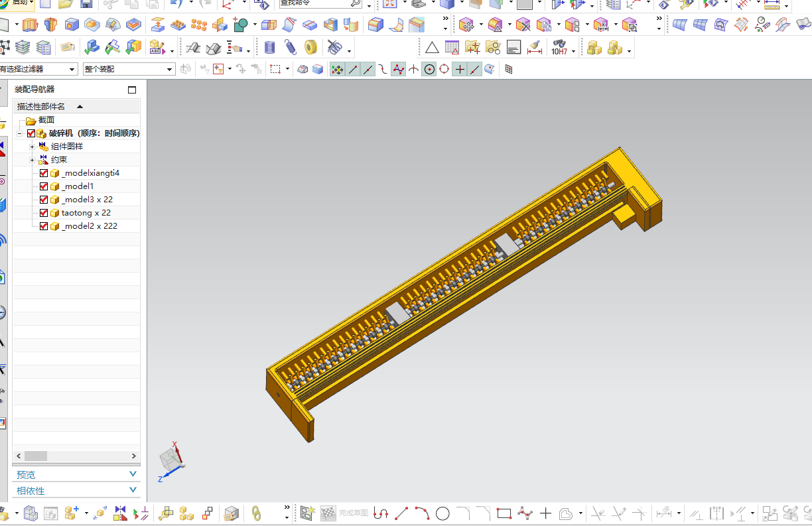The height and width of the screenshot is (526, 812).
Task: Click the Mirror Assembly icon
Action: [120, 513]
